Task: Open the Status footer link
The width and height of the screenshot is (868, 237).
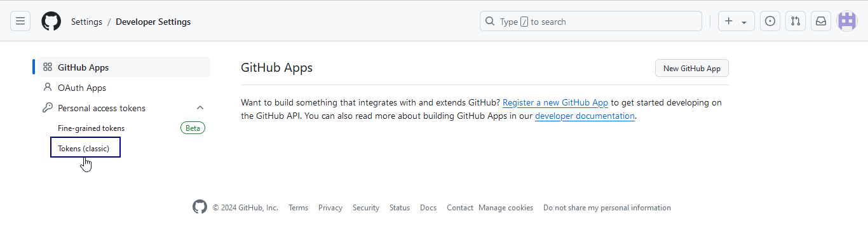Action: (x=400, y=207)
